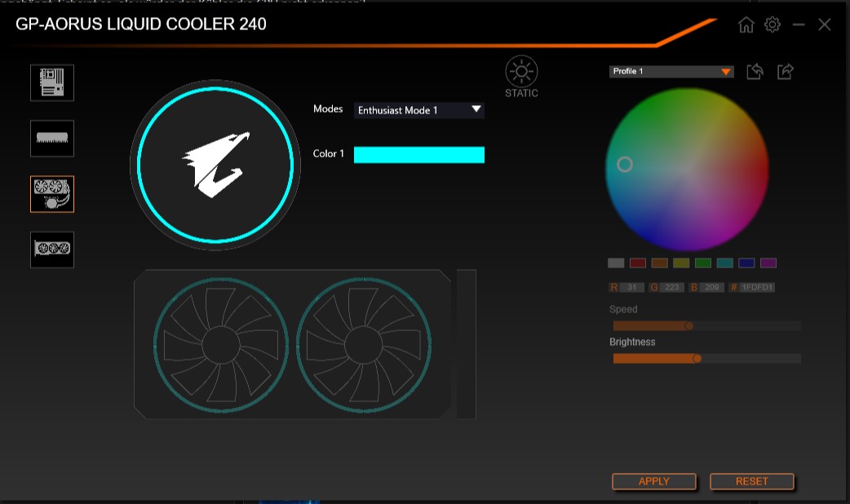This screenshot has width=850, height=504.
Task: Open the Enthusiast Mode 1 dropdown
Action: [419, 110]
